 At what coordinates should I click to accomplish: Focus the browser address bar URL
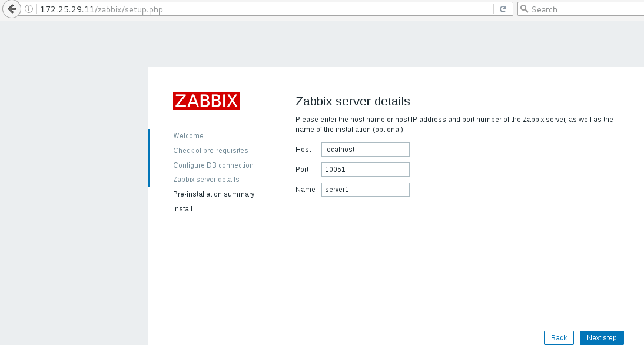click(263, 9)
